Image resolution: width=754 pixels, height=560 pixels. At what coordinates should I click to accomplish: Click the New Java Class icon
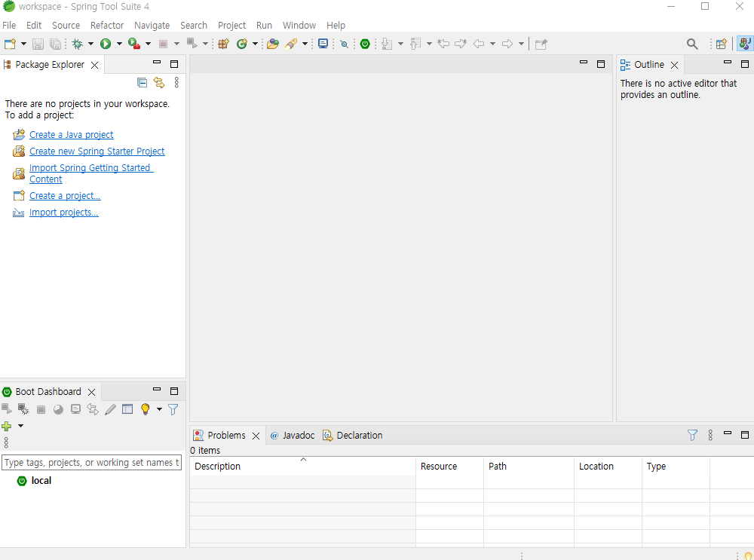click(241, 44)
